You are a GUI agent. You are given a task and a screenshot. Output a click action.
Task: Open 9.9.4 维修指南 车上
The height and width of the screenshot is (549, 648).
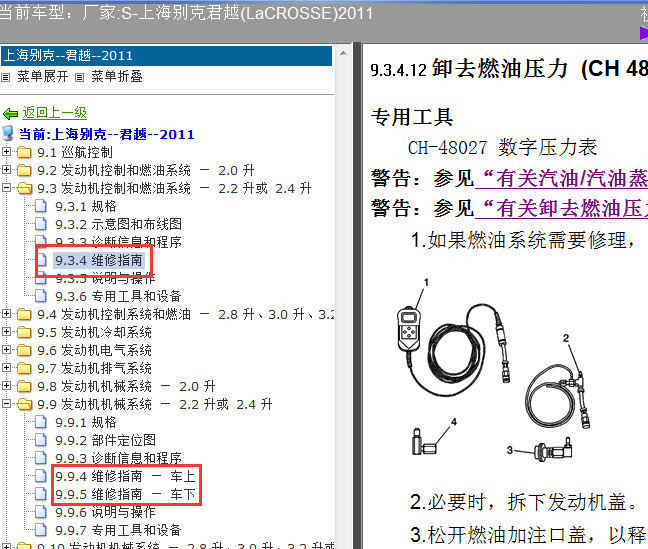coord(125,476)
